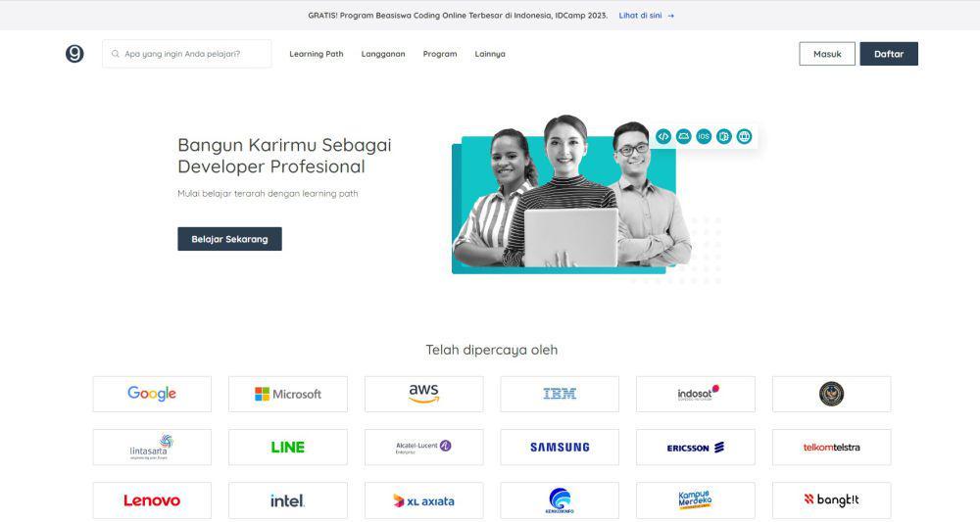This screenshot has width=980, height=522.
Task: Click the Daftar button
Action: [889, 54]
